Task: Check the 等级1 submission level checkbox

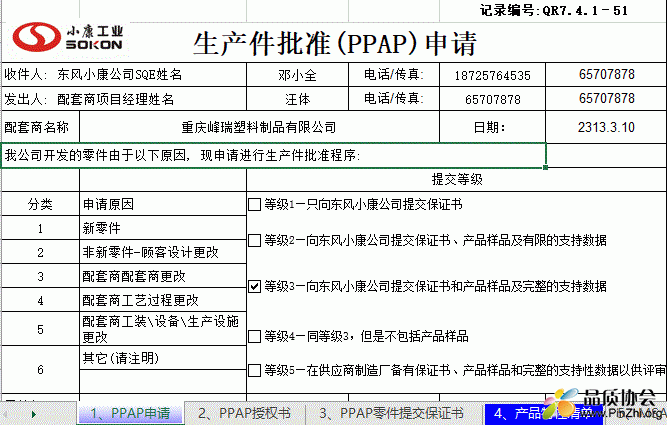Action: 254,205
